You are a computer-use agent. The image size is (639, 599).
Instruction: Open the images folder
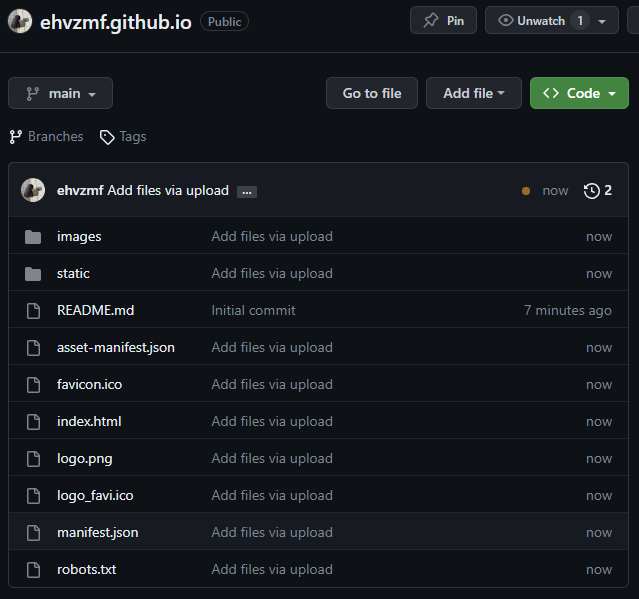pos(79,236)
